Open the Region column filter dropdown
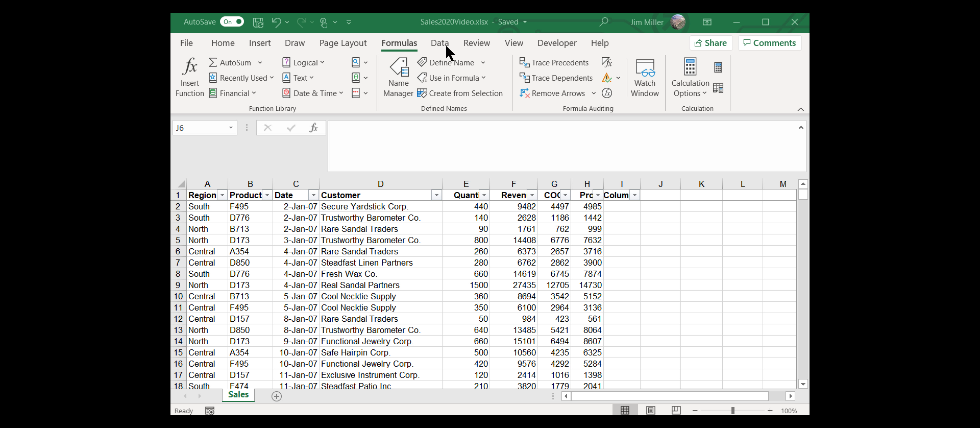Screen dimensions: 980x428 [x=222, y=196]
